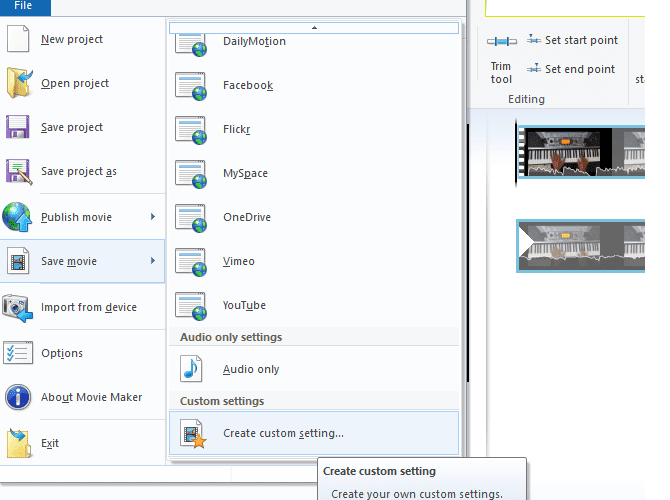Select the OneDrive save setting

click(x=314, y=218)
